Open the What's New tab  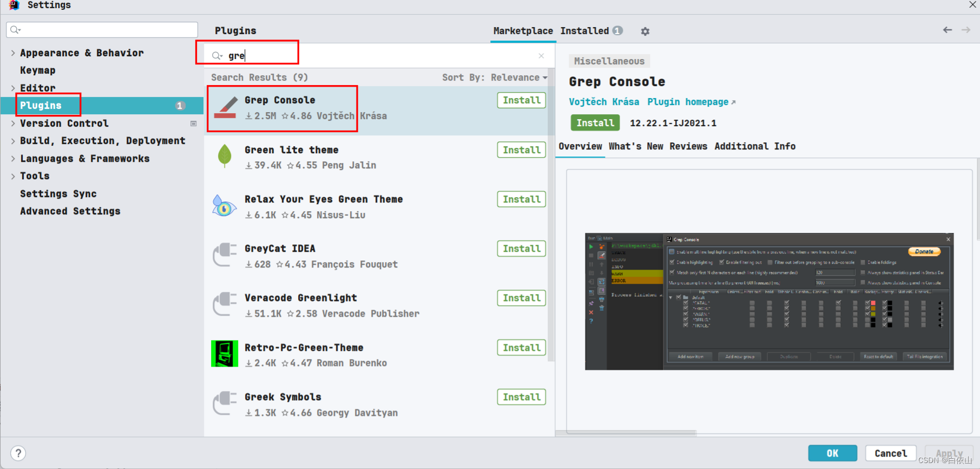(x=636, y=146)
